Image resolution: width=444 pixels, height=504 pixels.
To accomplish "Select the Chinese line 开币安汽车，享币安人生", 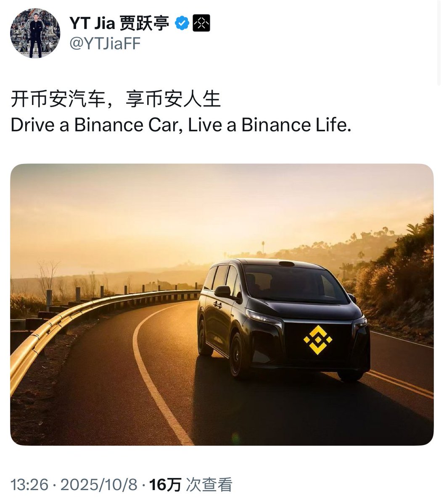I will coord(116,100).
